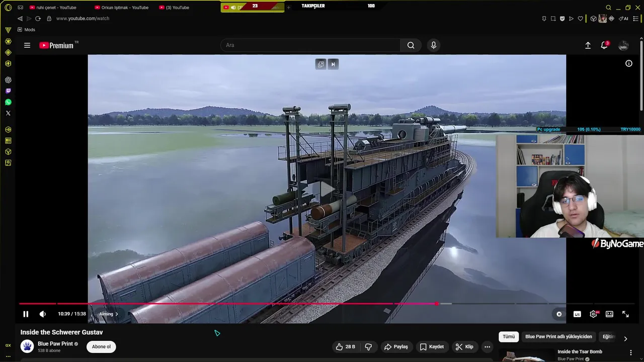Click the browser search tabs magnifier
The height and width of the screenshot is (362, 644).
(608, 8)
